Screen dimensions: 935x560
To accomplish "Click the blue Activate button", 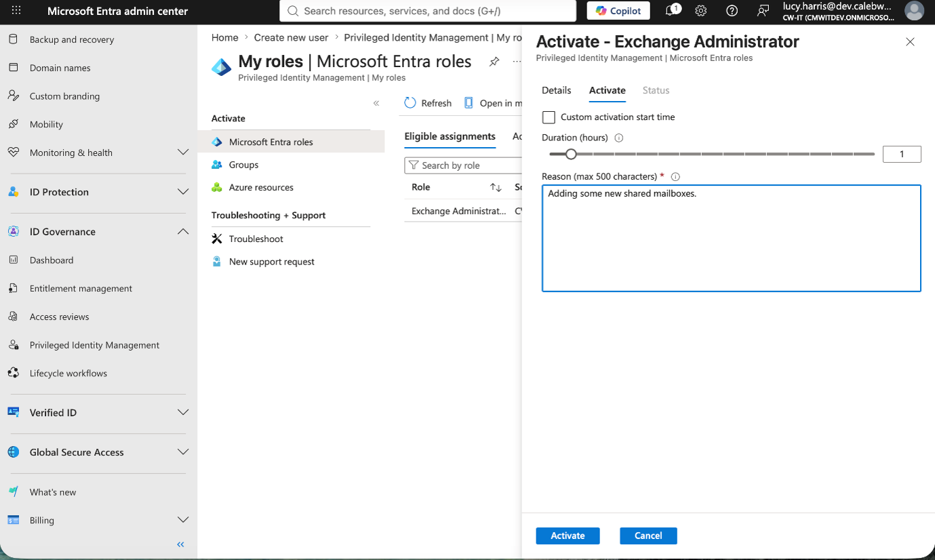I will 568,536.
